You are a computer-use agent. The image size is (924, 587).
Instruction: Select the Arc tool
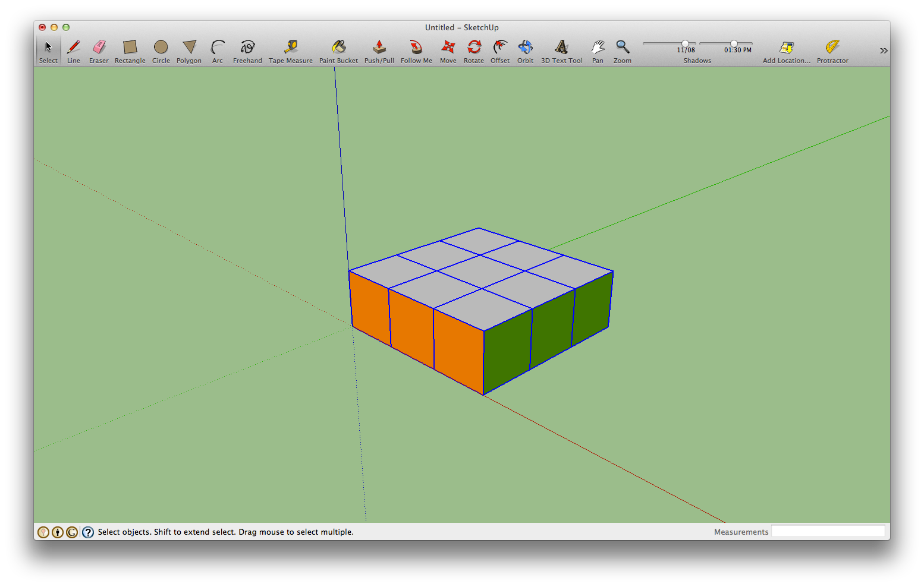218,48
